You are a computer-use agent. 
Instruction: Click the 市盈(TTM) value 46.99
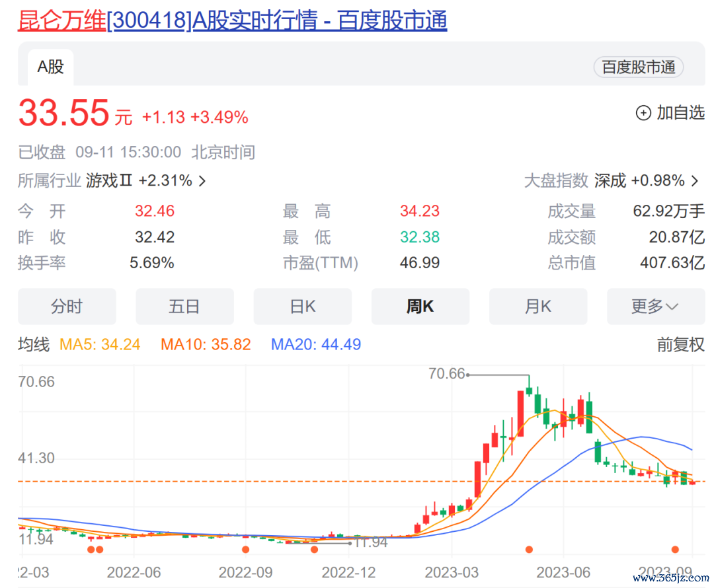click(419, 262)
